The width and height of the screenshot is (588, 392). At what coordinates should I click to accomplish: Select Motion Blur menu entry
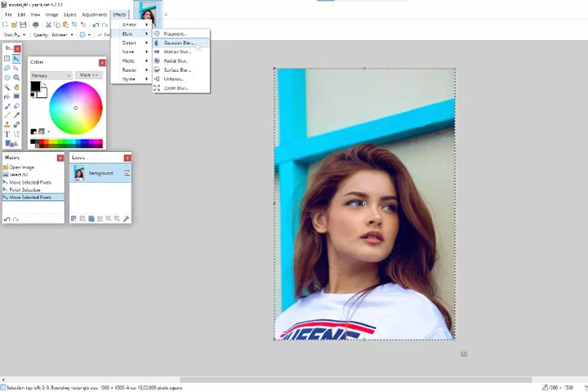coord(177,51)
